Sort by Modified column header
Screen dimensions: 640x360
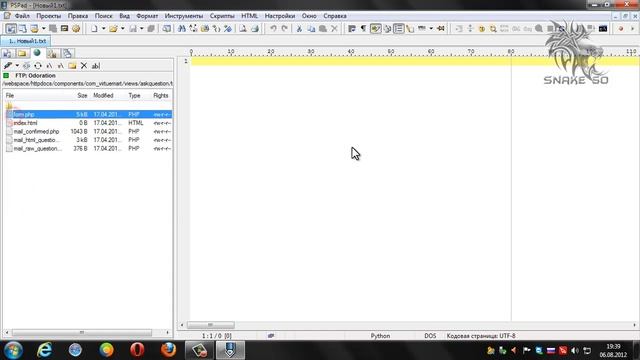(x=103, y=96)
